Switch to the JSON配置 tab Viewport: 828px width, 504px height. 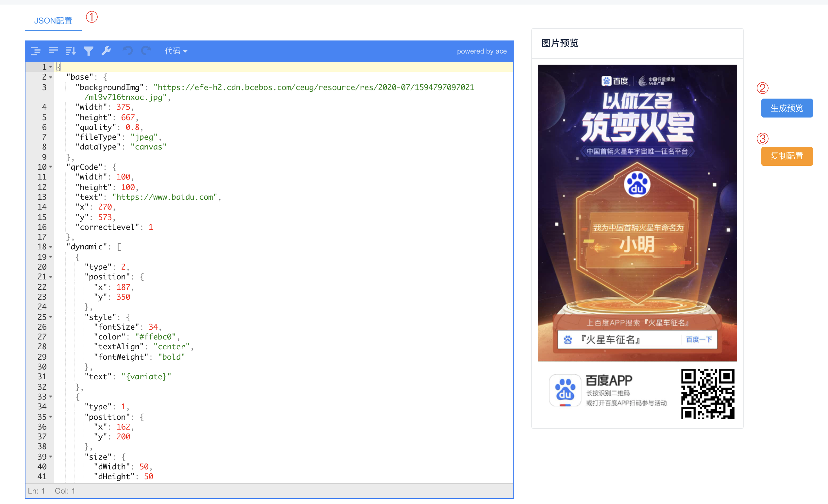[x=53, y=21]
